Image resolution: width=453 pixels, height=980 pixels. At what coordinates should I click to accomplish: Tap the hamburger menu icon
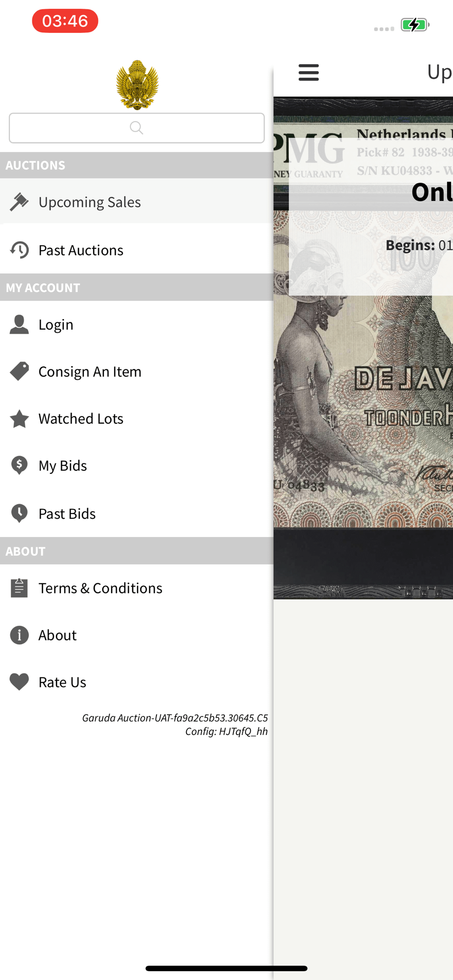point(308,73)
